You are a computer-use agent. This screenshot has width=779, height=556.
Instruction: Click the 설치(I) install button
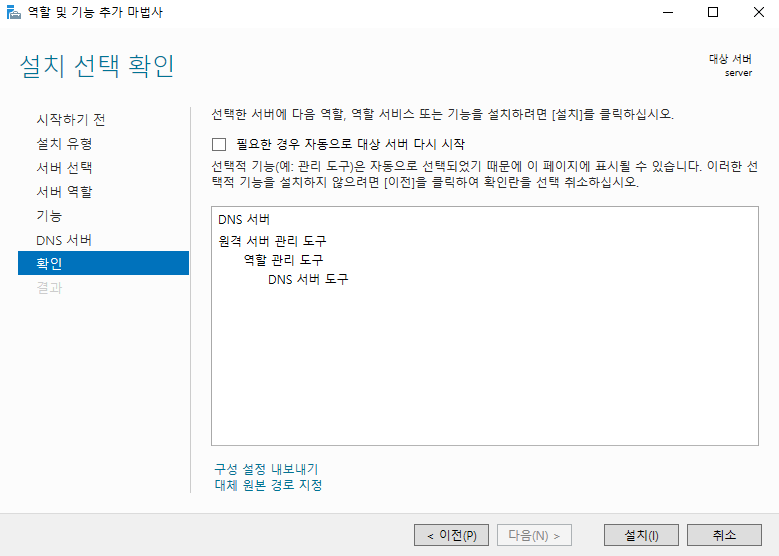[x=641, y=535]
